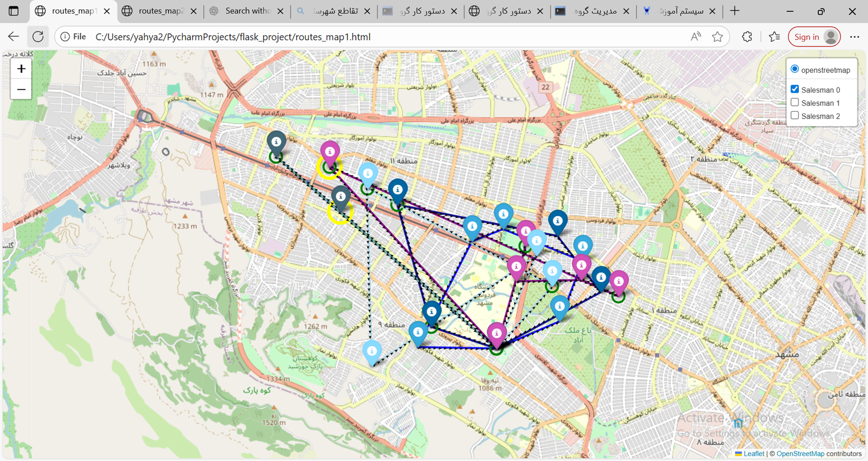This screenshot has width=868, height=461.
Task: Select openstreetmap base layer
Action: point(795,69)
